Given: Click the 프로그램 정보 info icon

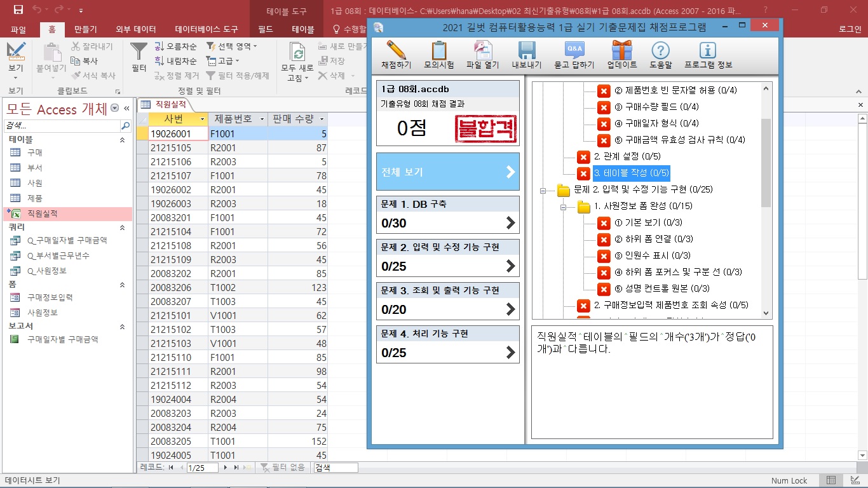Looking at the screenshot, I should pyautogui.click(x=708, y=51).
